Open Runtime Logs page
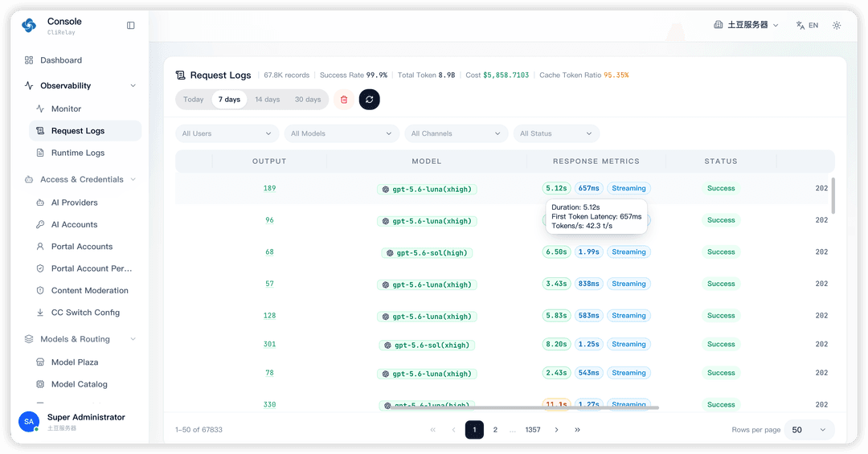Image resolution: width=868 pixels, height=454 pixels. [x=77, y=153]
